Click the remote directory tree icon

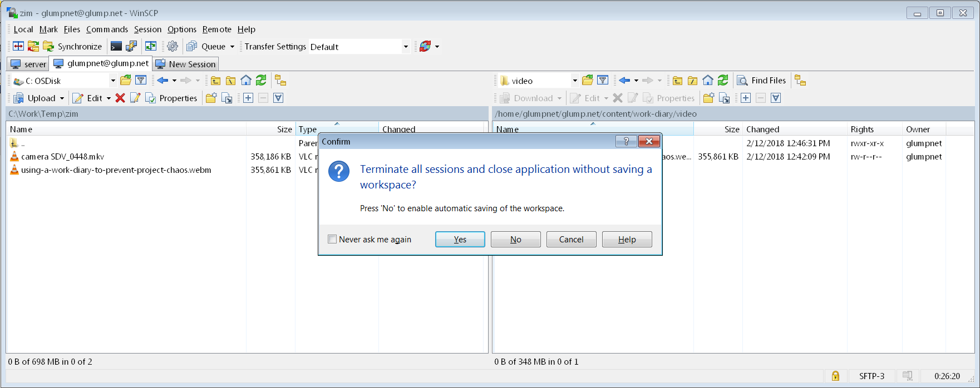tap(800, 81)
